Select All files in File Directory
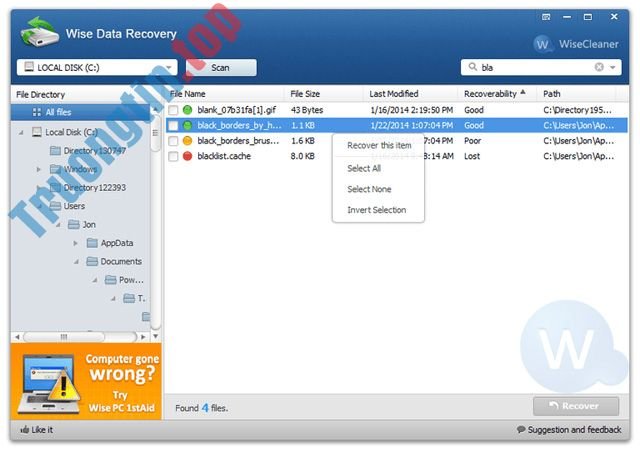This screenshot has width=640, height=452. point(80,112)
